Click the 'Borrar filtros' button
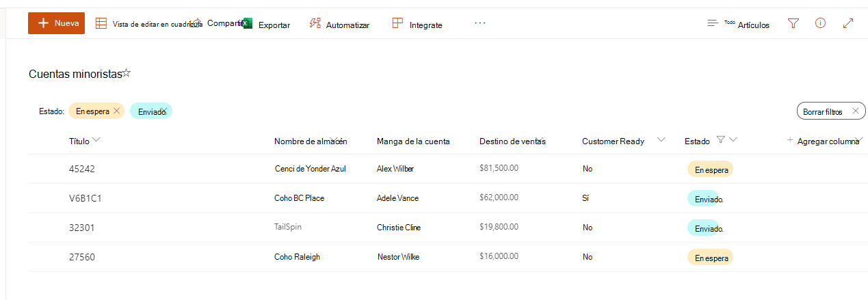This screenshot has height=300, width=868. (830, 111)
